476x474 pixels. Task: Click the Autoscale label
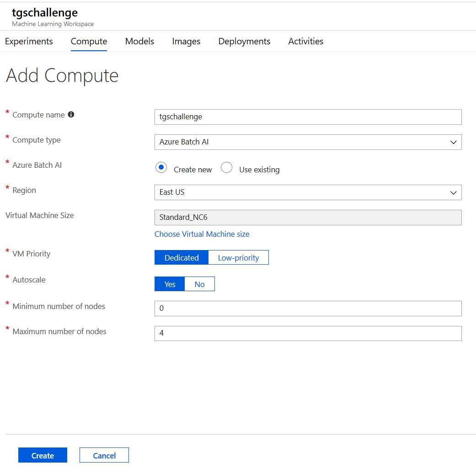29,280
